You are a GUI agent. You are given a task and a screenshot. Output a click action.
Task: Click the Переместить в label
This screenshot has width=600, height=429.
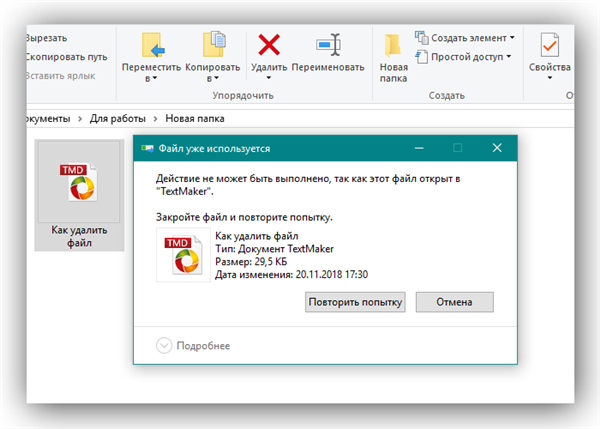pos(151,72)
